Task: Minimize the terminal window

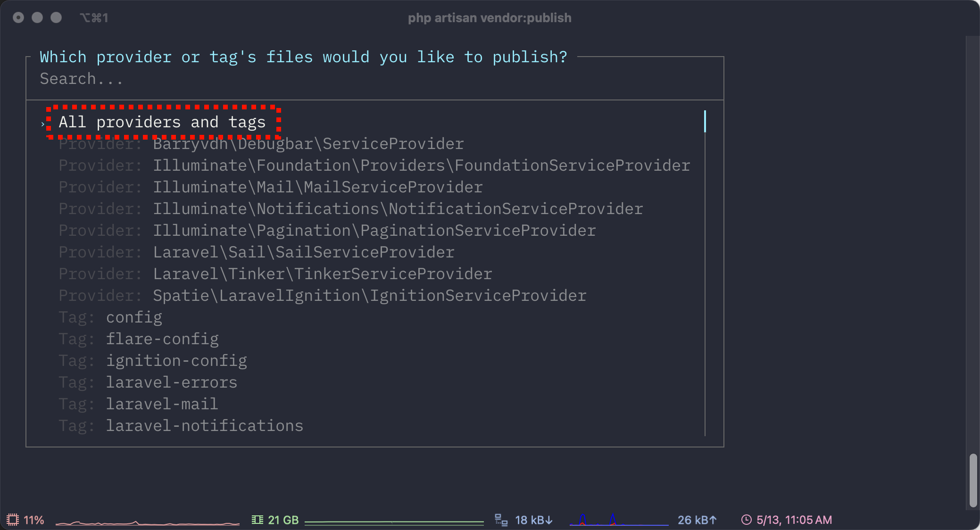Action: (x=37, y=17)
